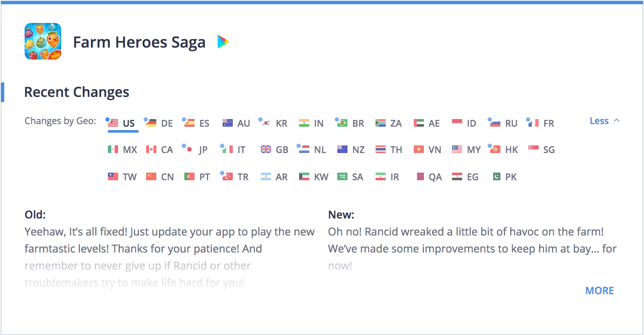The height and width of the screenshot is (335, 644).
Task: Select the Spain flag for ES
Action: click(x=189, y=123)
